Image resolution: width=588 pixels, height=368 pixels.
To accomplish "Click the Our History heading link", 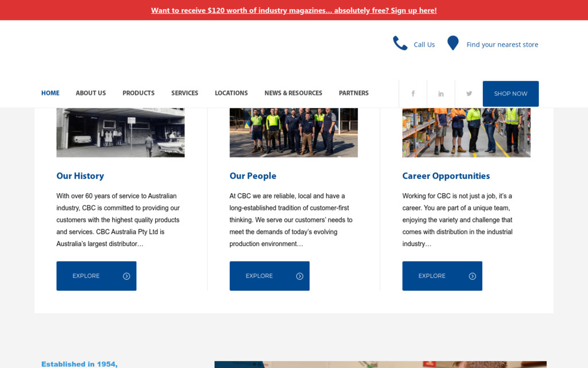I will 80,176.
